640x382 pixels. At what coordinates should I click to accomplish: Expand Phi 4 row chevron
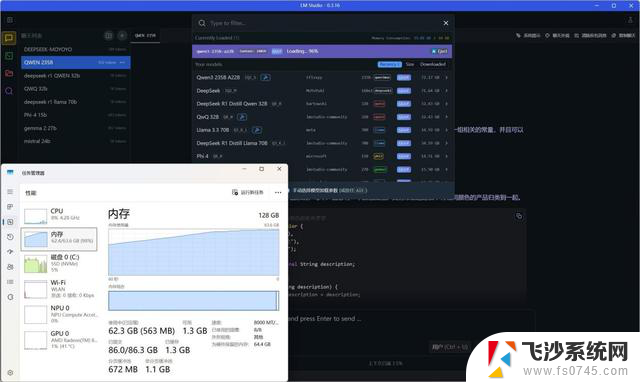coord(447,156)
